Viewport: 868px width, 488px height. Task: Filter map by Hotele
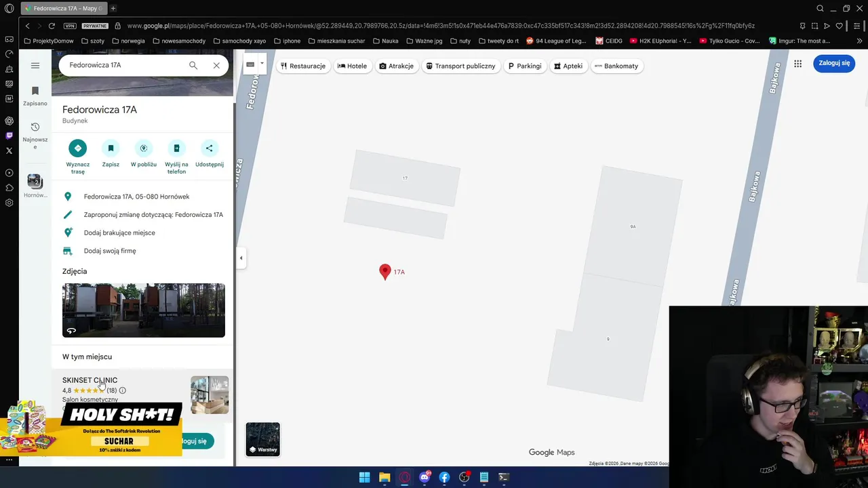point(353,66)
